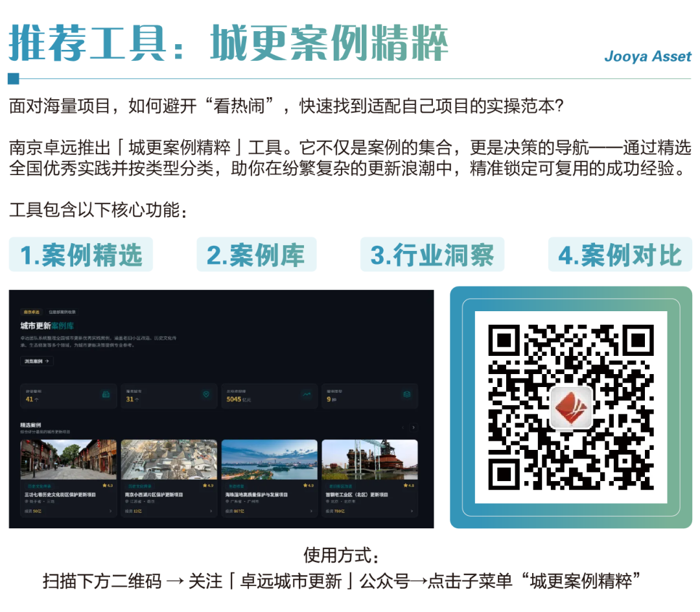Click the previous arrow in the 精选案例 carousel
700x612 pixels.
(403, 427)
